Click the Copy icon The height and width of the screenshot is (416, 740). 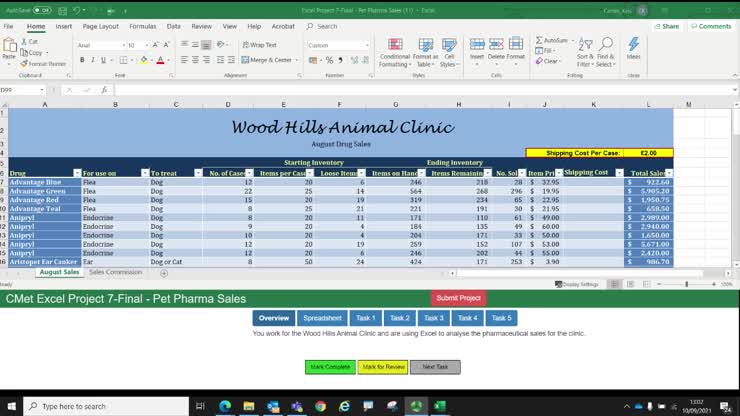pyautogui.click(x=24, y=52)
